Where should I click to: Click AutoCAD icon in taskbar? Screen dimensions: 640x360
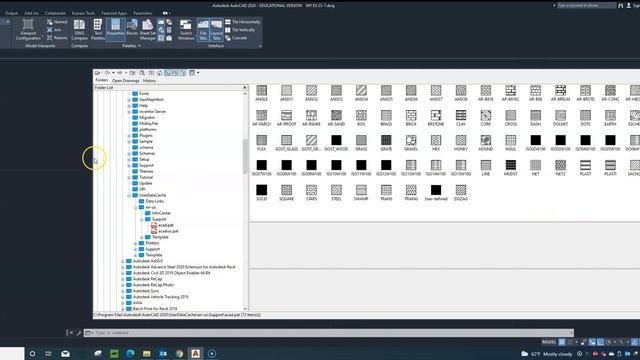pyautogui.click(x=196, y=353)
